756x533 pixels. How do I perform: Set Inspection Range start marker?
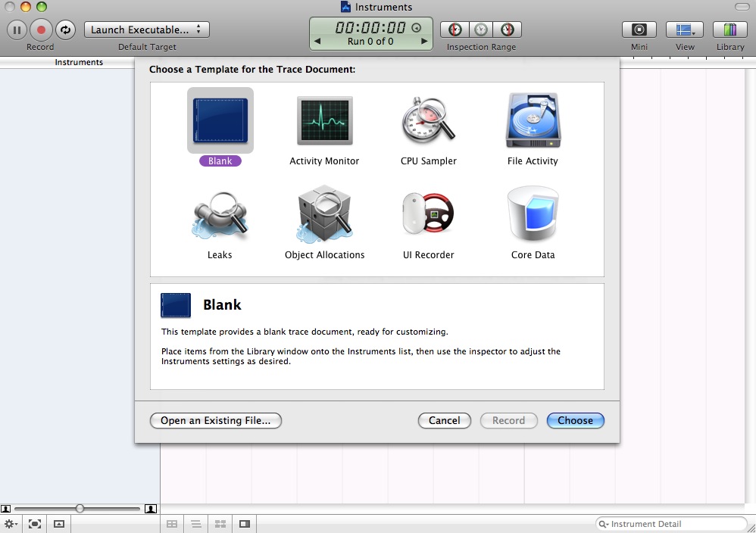click(x=455, y=30)
